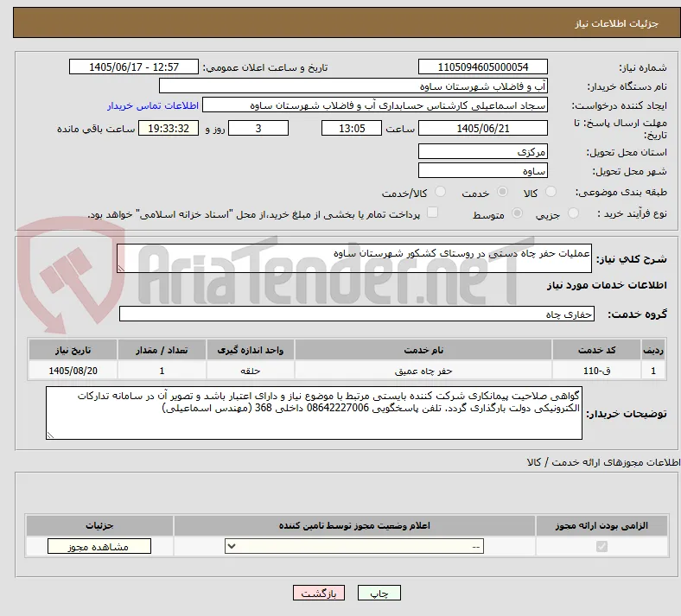Screen dimensions: 681x616
Task: Click the نام خدمت column header
Action: point(423,350)
